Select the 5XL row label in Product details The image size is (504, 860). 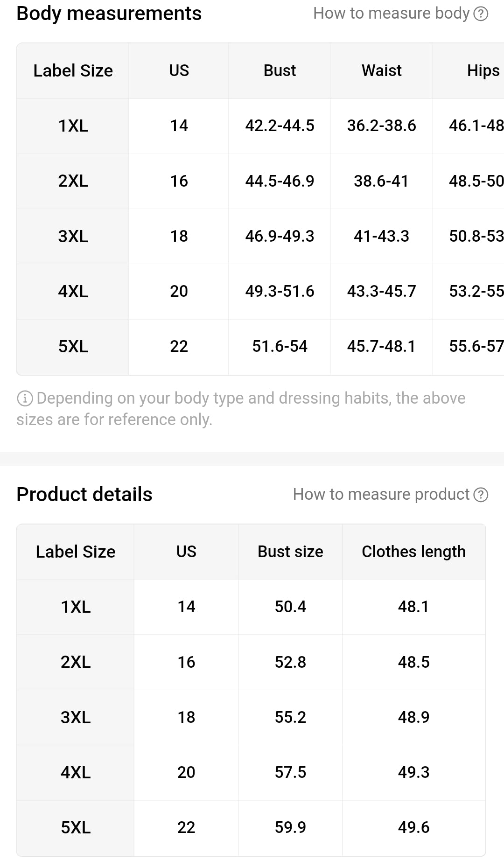click(x=76, y=828)
